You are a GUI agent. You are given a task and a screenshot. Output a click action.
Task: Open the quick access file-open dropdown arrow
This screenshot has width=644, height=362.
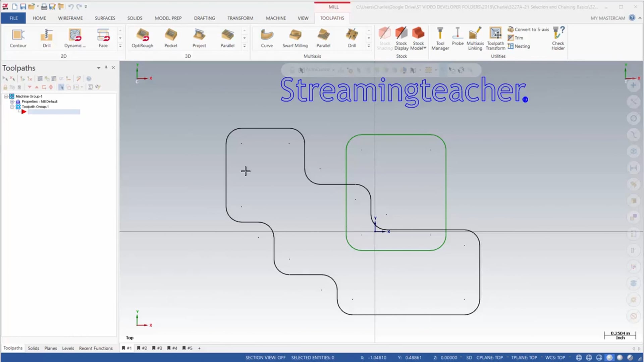pos(37,6)
